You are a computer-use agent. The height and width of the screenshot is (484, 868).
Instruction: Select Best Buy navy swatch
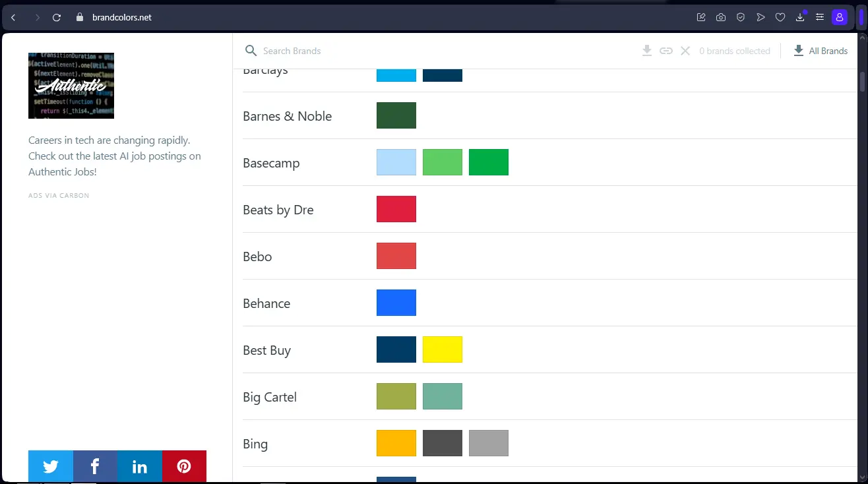[x=396, y=349]
